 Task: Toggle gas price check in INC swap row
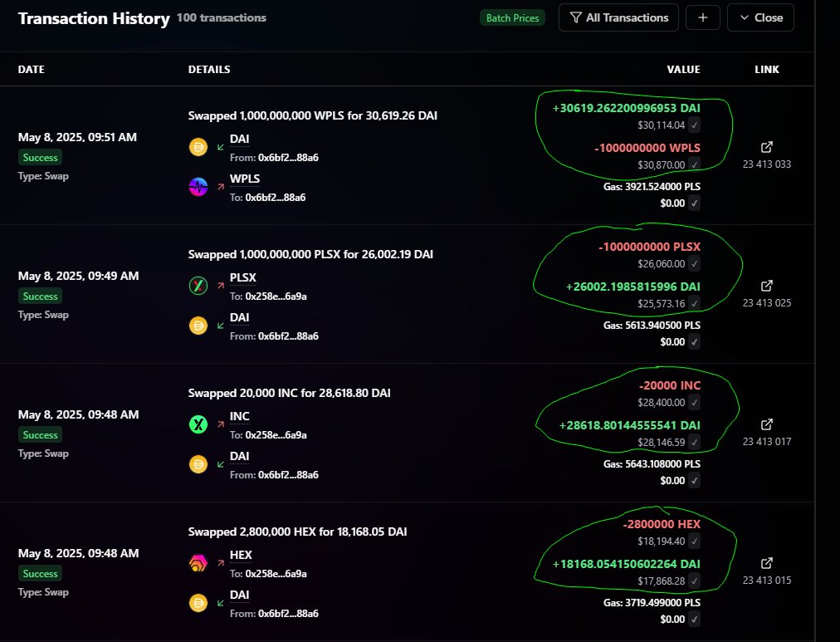click(694, 481)
